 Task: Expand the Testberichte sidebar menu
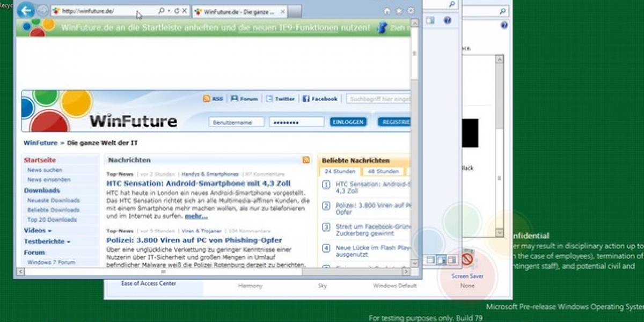point(47,241)
